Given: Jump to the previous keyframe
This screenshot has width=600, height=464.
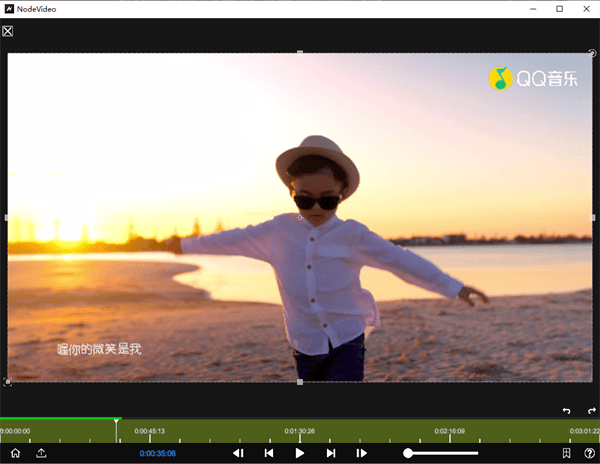Looking at the screenshot, I should (x=269, y=453).
